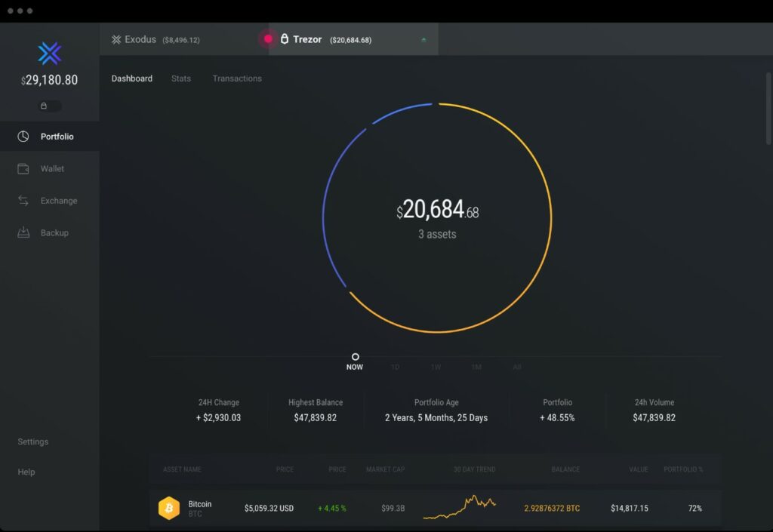
Task: Click the red recording indicator dot
Action: coord(268,39)
